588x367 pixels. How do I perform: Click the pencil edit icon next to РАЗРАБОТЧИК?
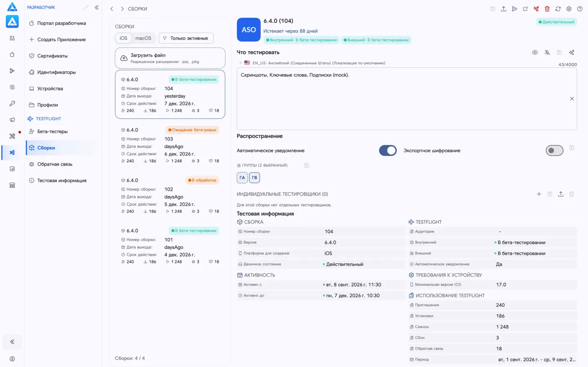pyautogui.click(x=85, y=7)
